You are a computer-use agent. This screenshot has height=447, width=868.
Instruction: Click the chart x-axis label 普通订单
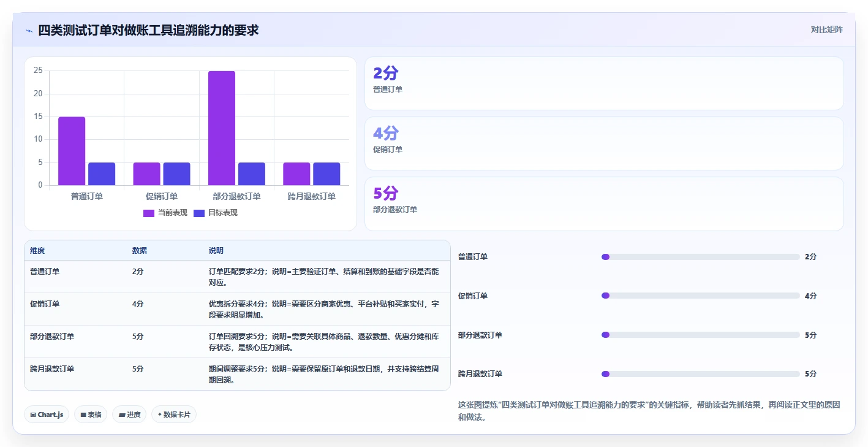click(x=87, y=196)
